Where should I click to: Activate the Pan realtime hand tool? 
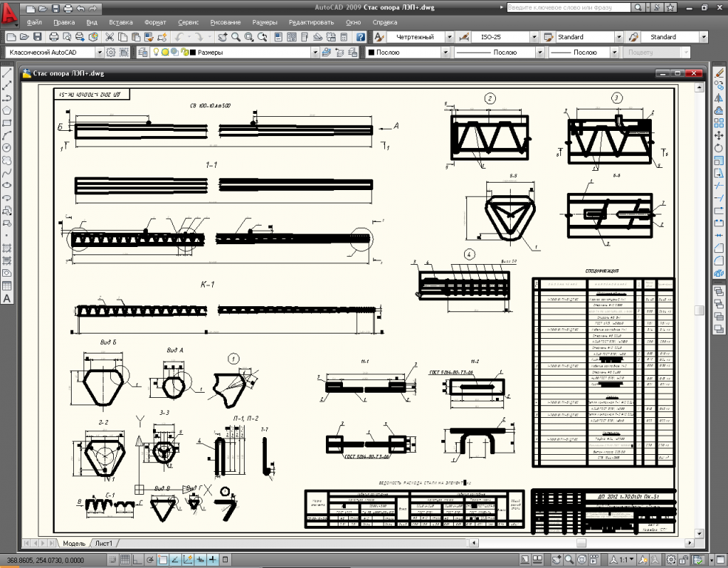point(221,37)
